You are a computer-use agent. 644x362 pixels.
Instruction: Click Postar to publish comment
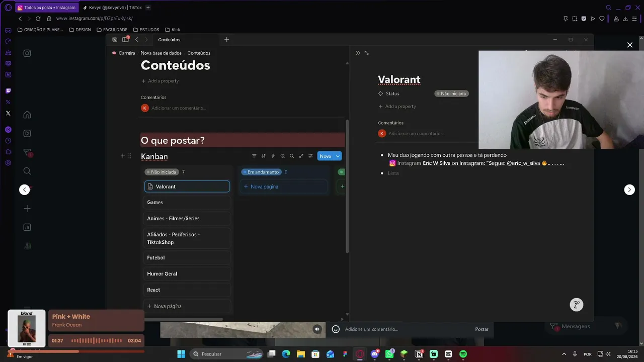[481, 329]
